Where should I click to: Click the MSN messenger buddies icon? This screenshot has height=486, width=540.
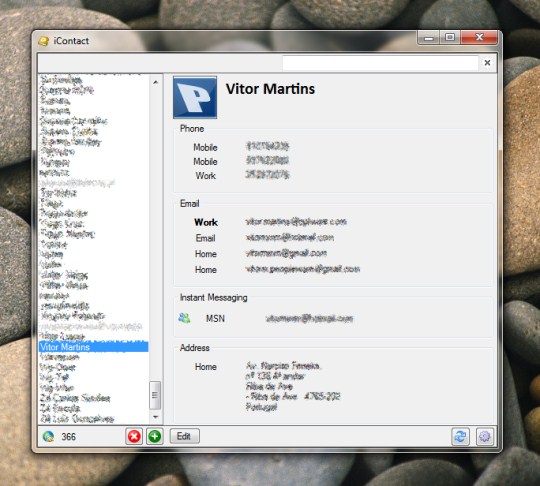(x=184, y=318)
